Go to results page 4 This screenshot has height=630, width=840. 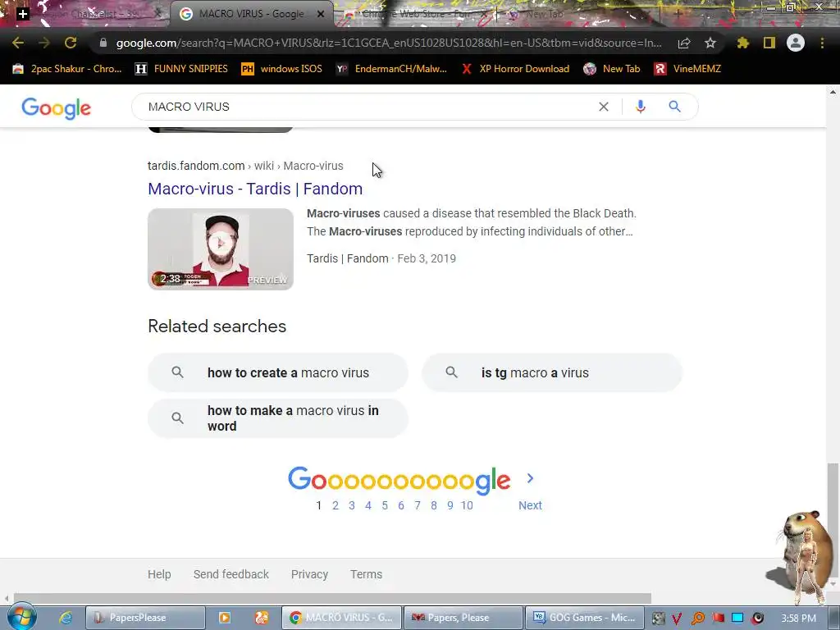[x=368, y=505]
